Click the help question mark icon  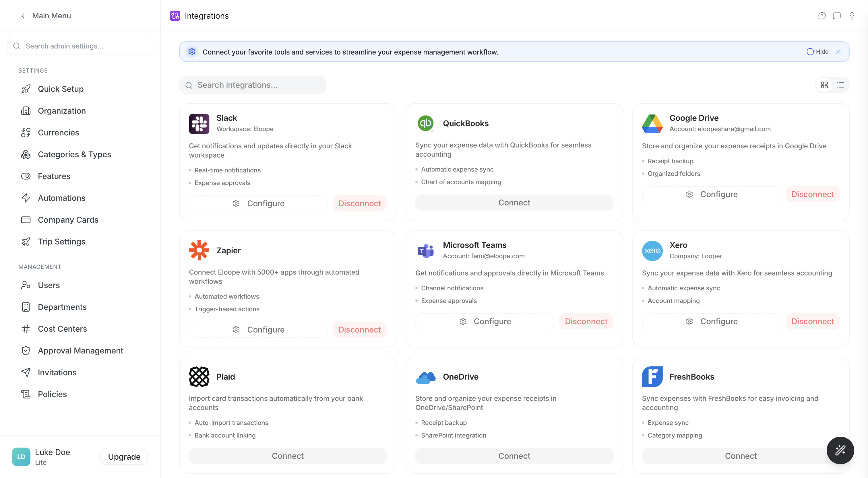[x=821, y=16]
